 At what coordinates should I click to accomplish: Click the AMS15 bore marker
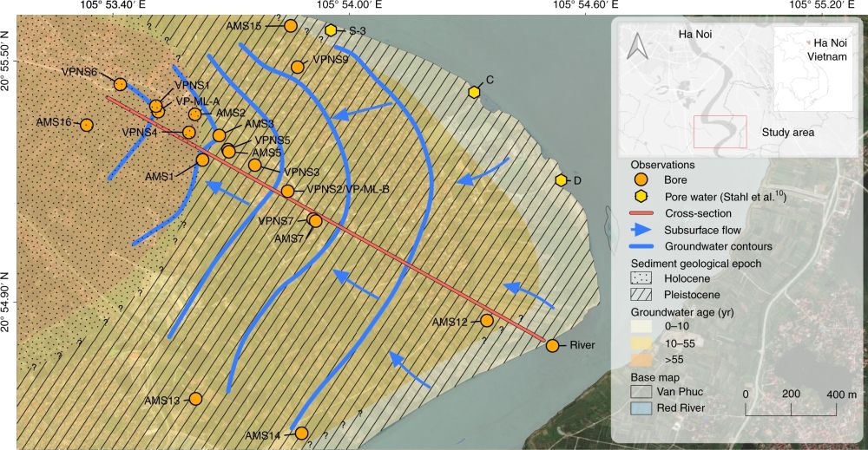291,26
